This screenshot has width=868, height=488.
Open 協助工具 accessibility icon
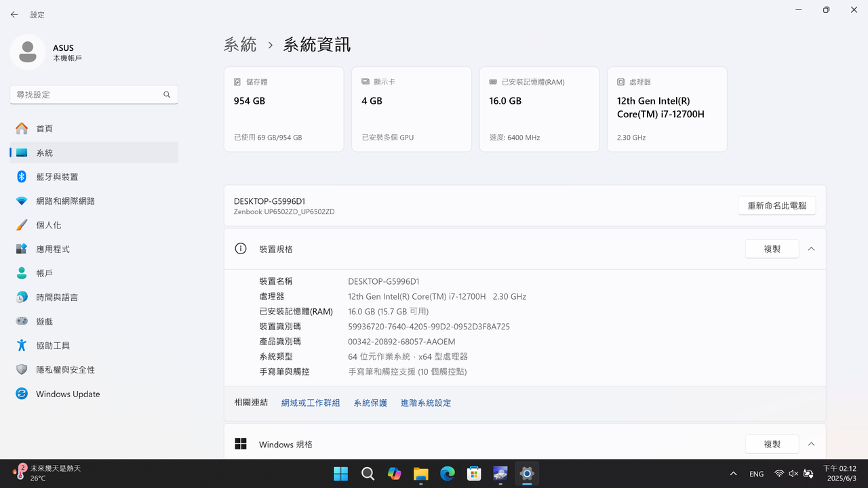point(22,346)
